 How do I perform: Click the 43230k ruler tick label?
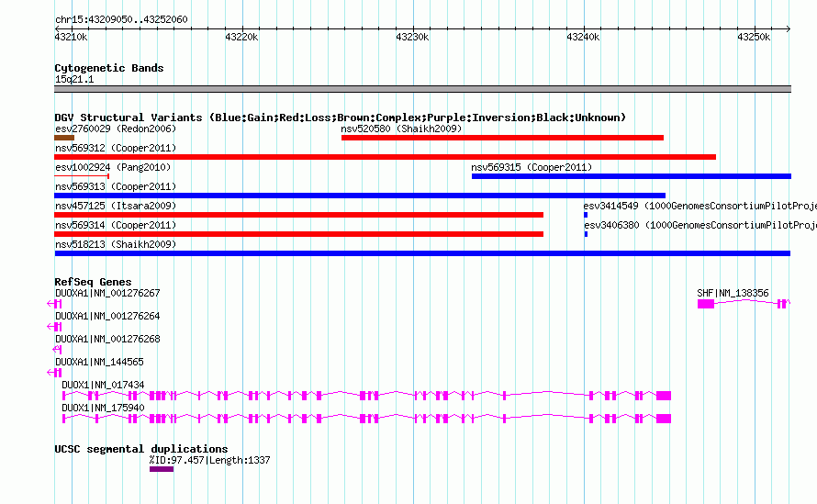pos(412,37)
